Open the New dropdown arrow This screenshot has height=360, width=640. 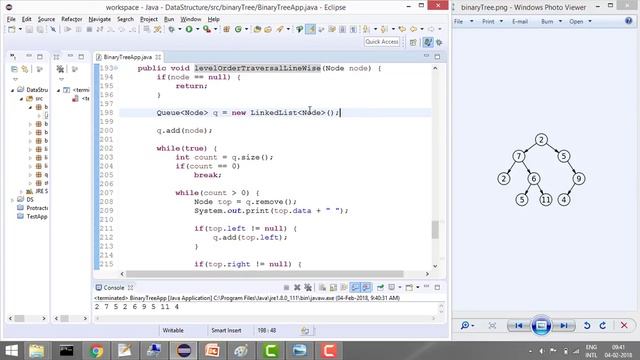[20, 29]
